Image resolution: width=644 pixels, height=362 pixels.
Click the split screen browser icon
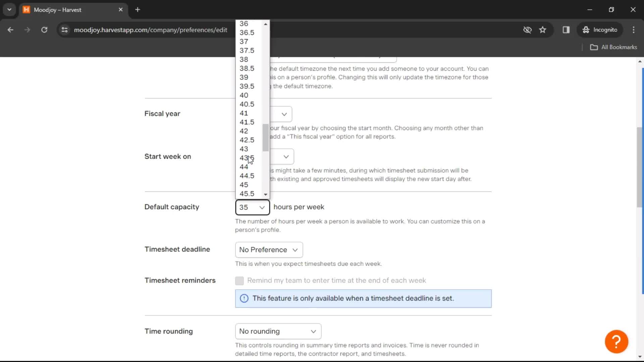tap(566, 29)
